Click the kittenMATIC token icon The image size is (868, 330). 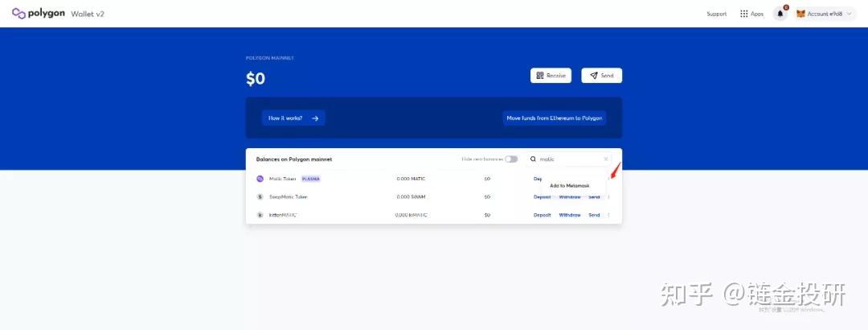click(x=260, y=215)
